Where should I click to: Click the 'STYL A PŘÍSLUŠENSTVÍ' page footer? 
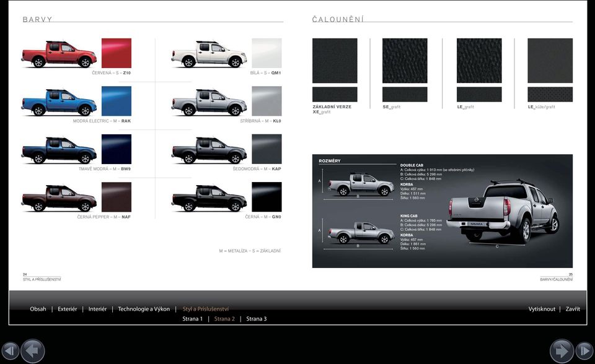point(42,279)
